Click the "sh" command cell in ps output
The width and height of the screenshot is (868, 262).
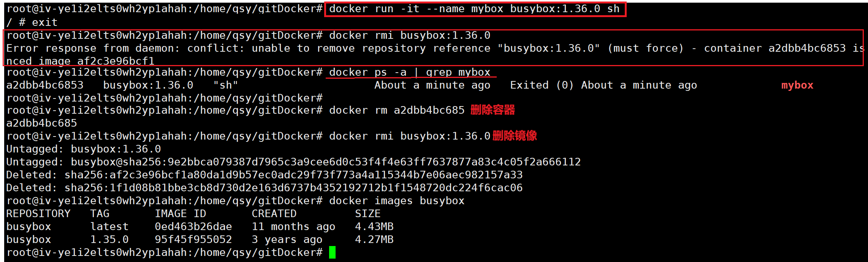coord(226,85)
